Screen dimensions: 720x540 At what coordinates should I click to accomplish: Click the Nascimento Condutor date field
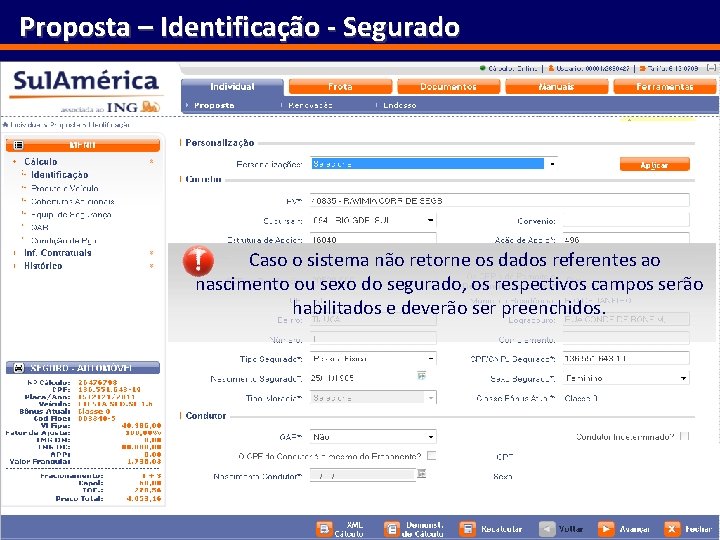coord(362,476)
